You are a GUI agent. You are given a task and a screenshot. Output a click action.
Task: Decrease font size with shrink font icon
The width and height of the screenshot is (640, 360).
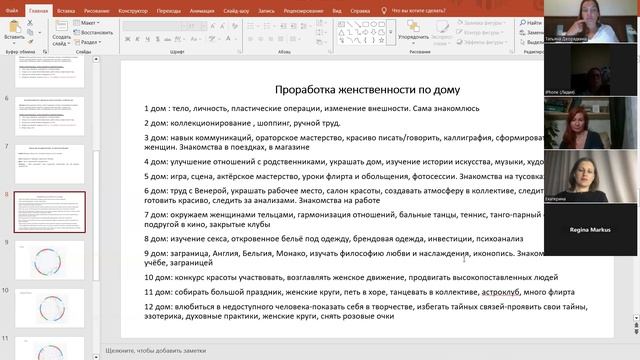coord(222,26)
